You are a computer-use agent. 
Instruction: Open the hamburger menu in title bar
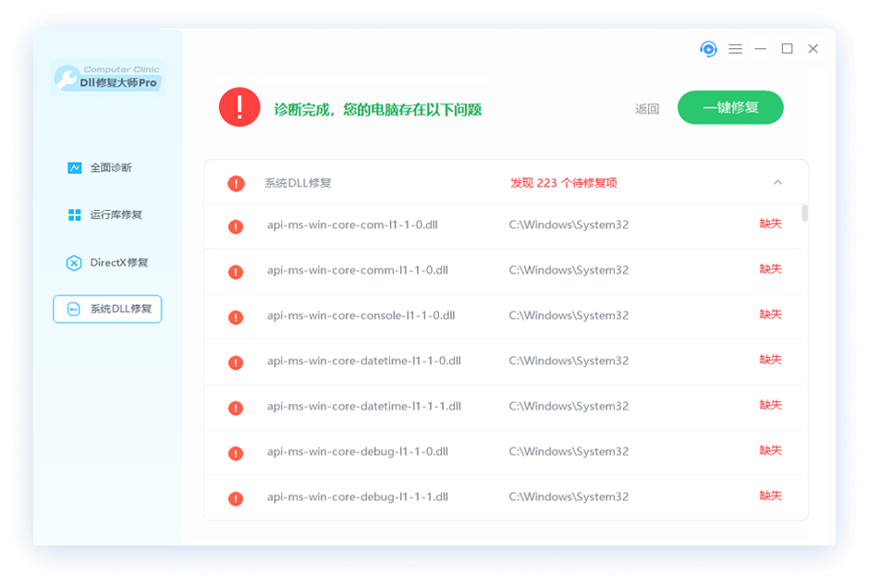(735, 49)
